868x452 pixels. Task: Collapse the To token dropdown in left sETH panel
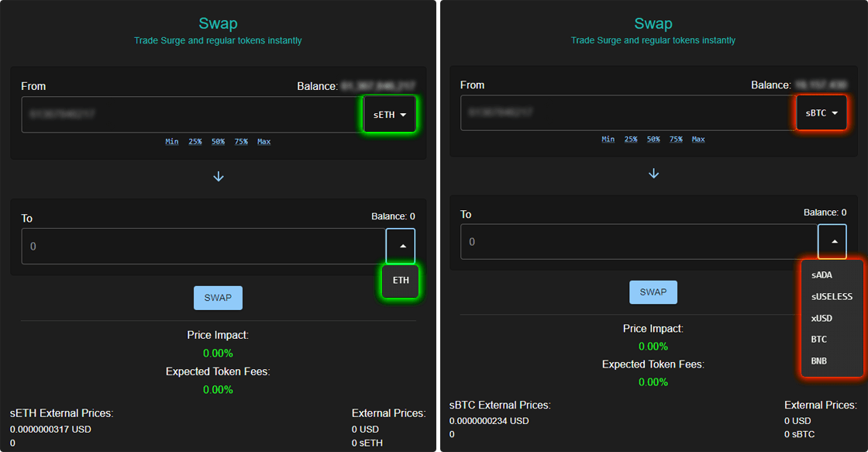[x=401, y=246]
